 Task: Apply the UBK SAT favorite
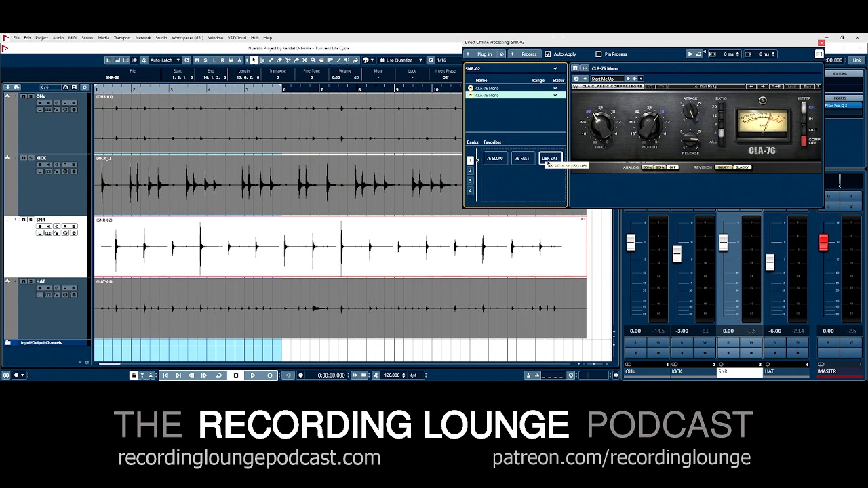(549, 159)
